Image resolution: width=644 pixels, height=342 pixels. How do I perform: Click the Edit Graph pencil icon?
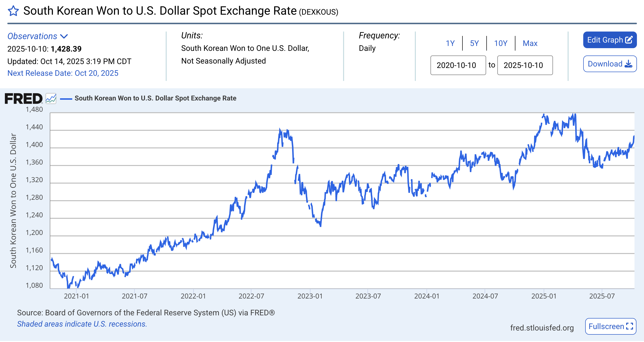[629, 40]
